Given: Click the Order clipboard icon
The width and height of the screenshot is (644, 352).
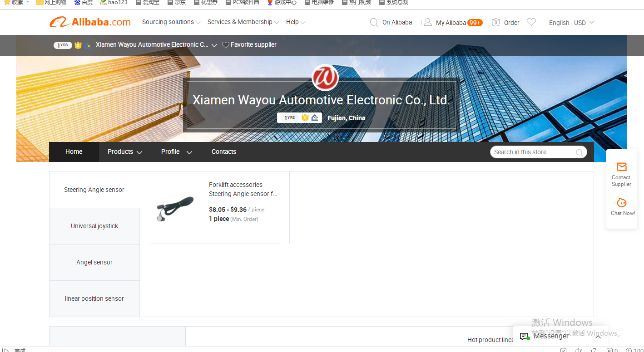Looking at the screenshot, I should 496,22.
